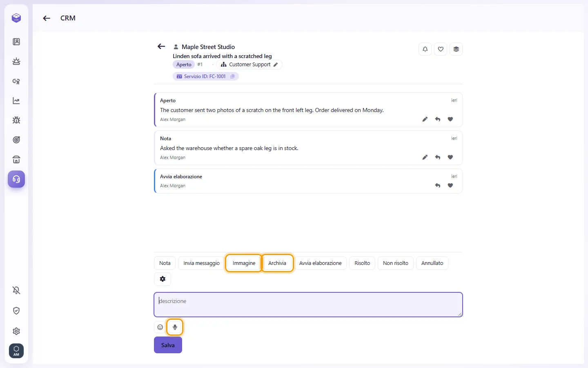Go back with the arrow next to CRM

pos(47,18)
